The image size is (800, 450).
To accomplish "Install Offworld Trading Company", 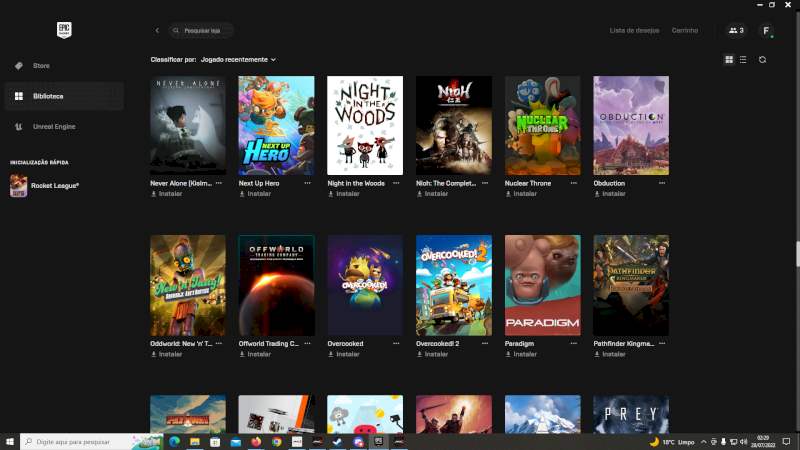I will pyautogui.click(x=256, y=354).
